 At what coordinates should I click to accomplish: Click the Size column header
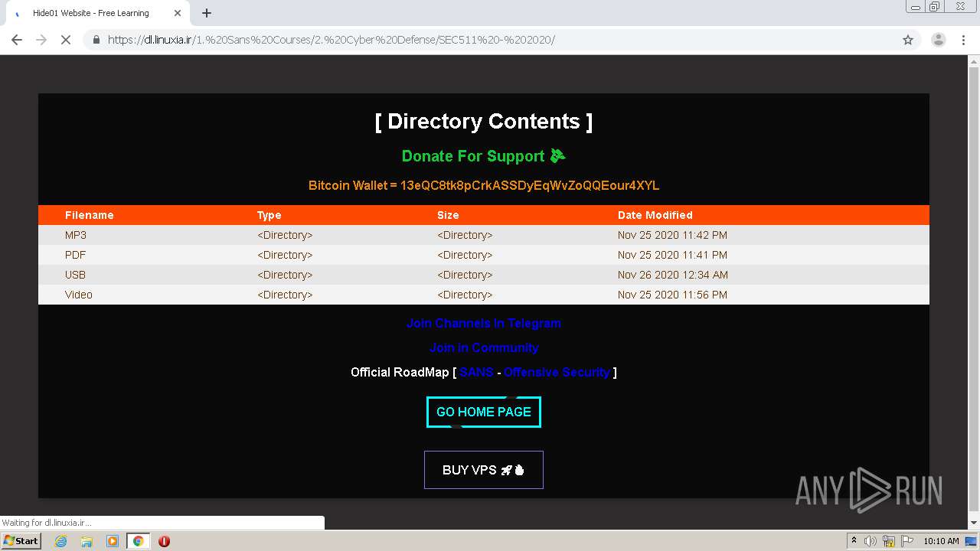tap(449, 215)
